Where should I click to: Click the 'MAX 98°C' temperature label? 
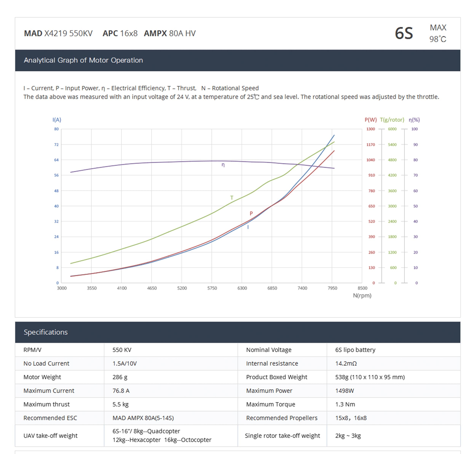[x=438, y=33]
